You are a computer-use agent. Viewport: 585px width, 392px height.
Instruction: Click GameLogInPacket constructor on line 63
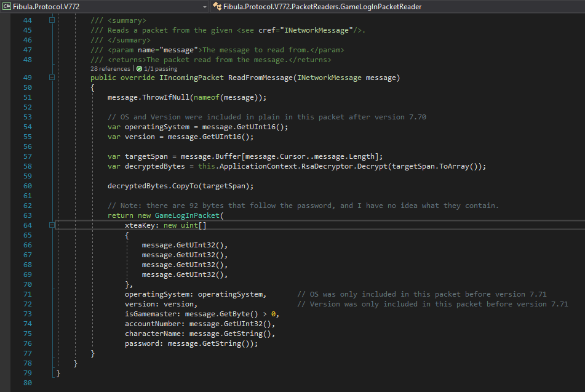[x=187, y=215]
